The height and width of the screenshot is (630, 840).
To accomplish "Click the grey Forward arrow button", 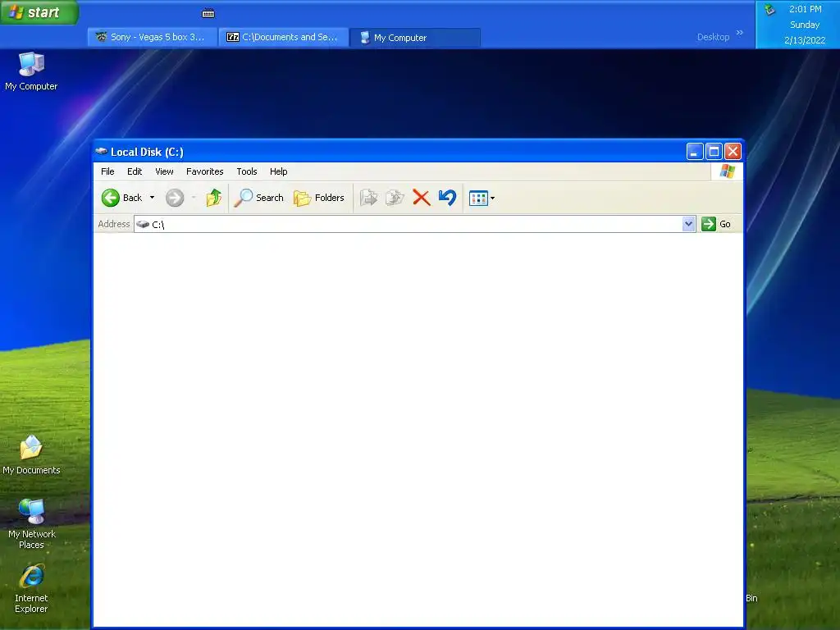I will [175, 198].
